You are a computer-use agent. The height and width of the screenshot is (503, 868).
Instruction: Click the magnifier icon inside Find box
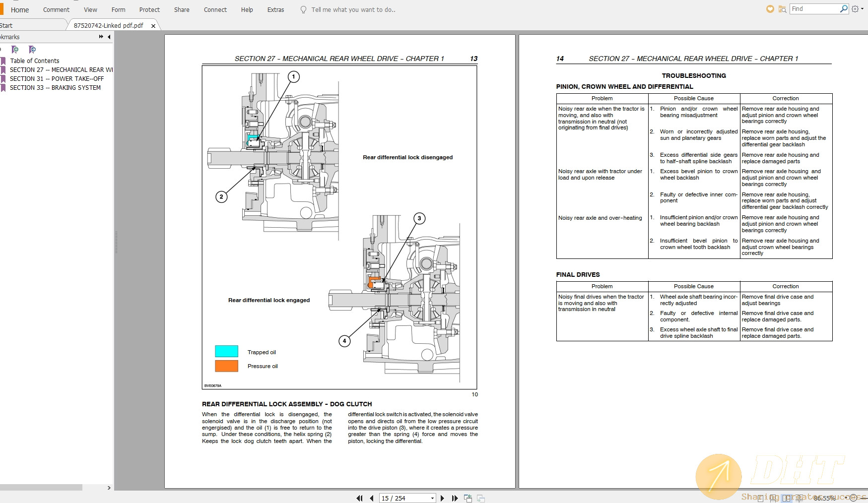(x=844, y=8)
